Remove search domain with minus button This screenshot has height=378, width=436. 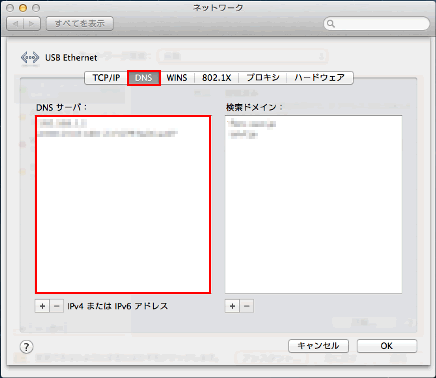pos(247,306)
